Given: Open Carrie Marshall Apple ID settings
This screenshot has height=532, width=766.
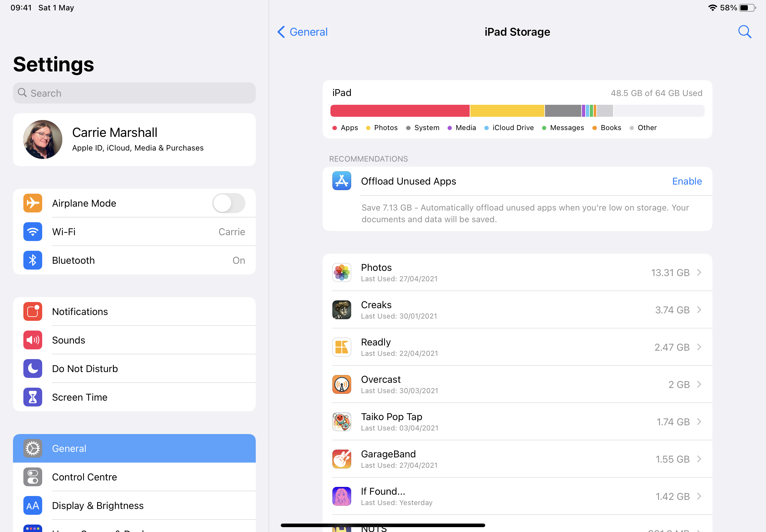Looking at the screenshot, I should [134, 139].
